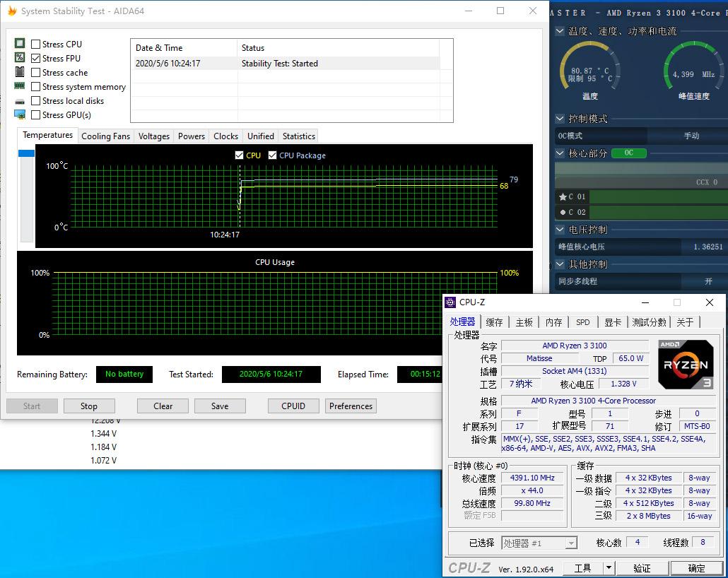Click the CPU-Z window title icon
Viewport: 728px width, 578px height.
click(x=450, y=302)
